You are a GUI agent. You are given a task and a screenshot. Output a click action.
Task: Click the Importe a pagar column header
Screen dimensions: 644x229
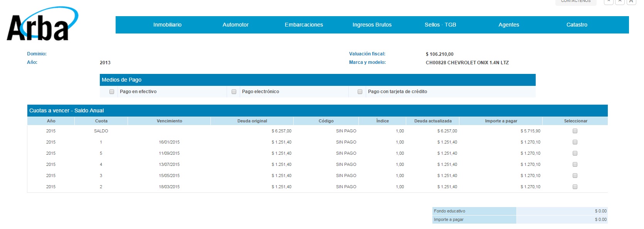(501, 121)
